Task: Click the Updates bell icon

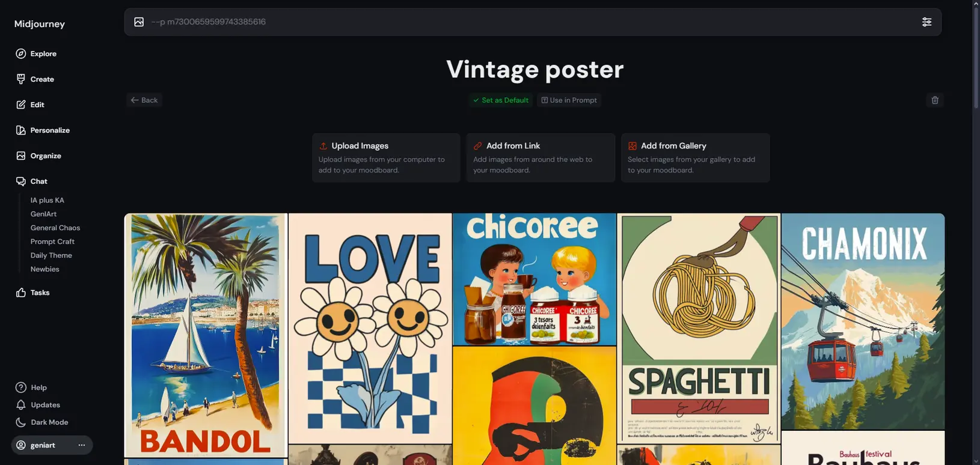Action: (21, 405)
